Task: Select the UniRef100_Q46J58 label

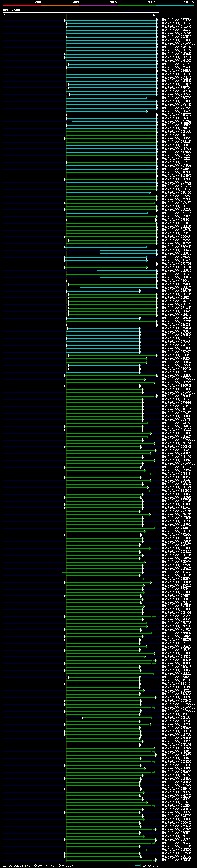Action: pyautogui.click(x=176, y=291)
